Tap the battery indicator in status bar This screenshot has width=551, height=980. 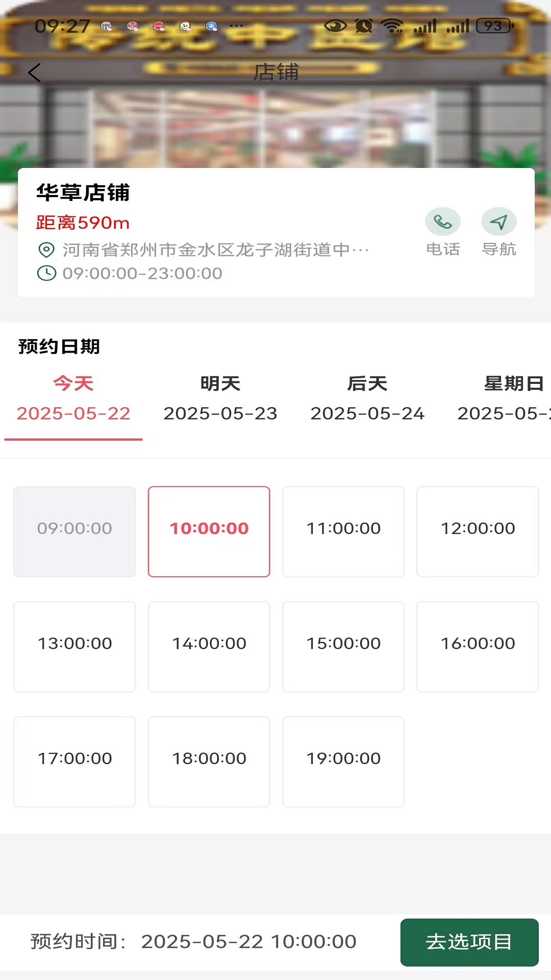[x=494, y=26]
